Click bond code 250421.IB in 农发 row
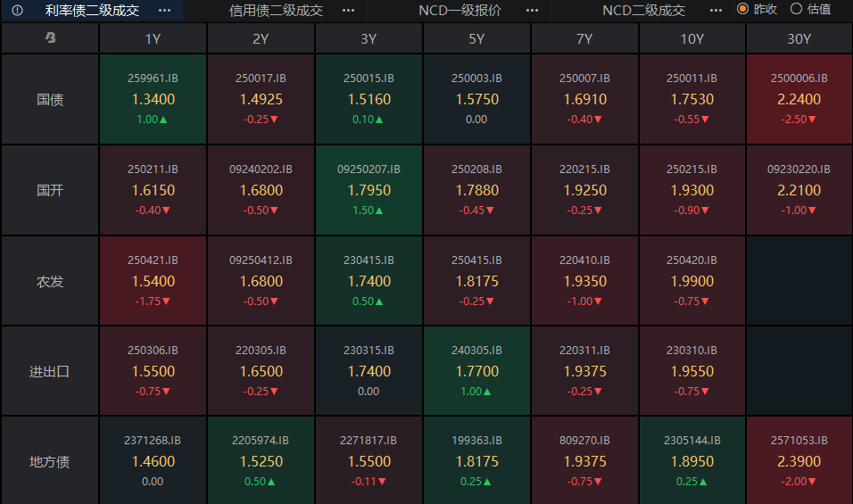This screenshot has height=504, width=853. [x=153, y=260]
